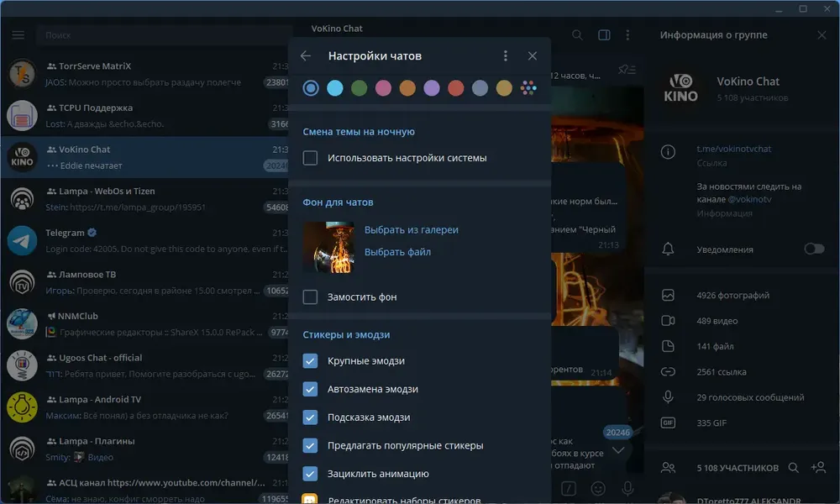Click the Поиск search field
Image resolution: width=840 pixels, height=504 pixels.
[164, 34]
